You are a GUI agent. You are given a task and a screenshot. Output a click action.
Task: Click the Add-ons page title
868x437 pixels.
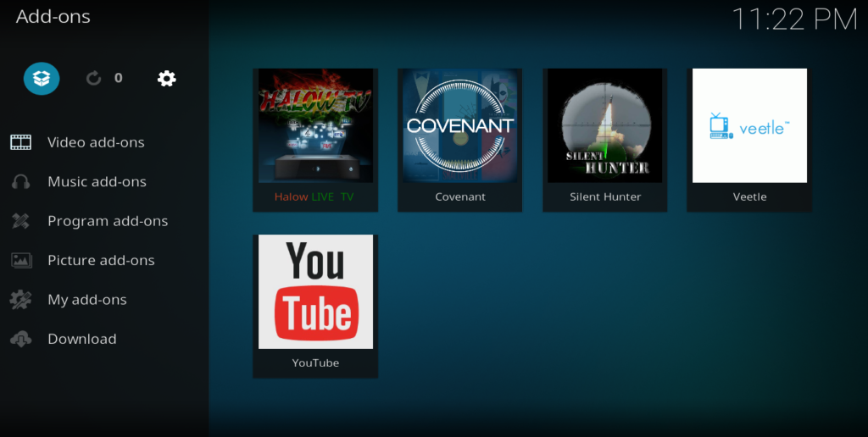click(53, 17)
